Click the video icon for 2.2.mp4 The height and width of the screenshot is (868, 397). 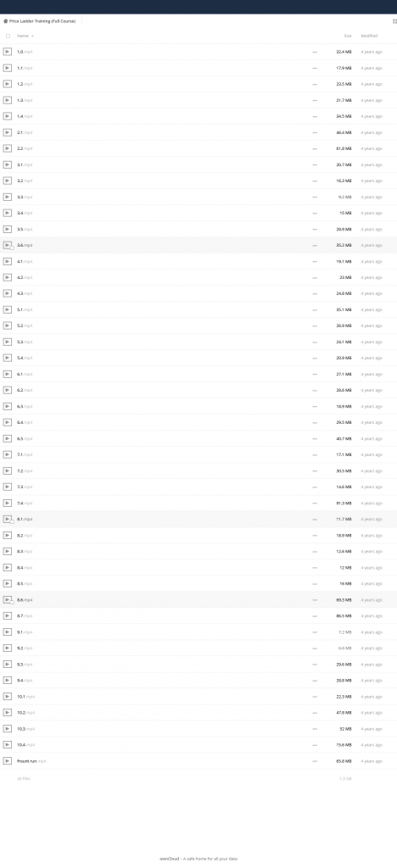7,148
